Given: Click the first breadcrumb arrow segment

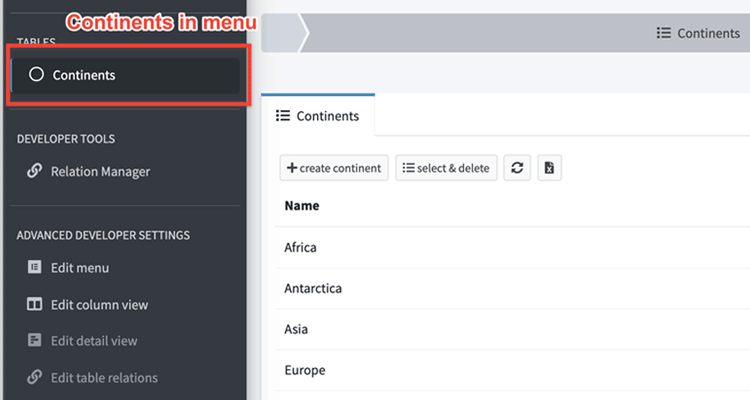Looking at the screenshot, I should point(285,33).
